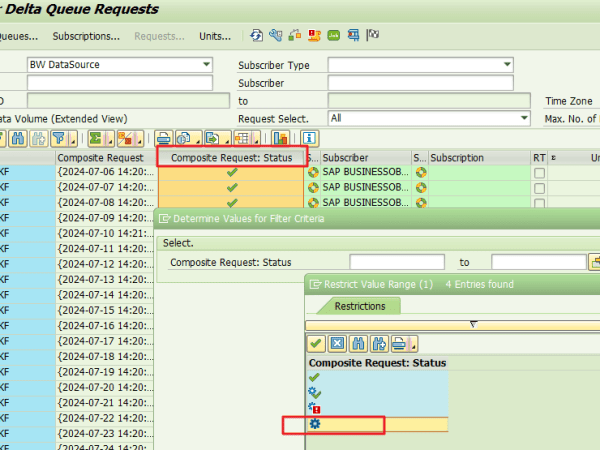The width and height of the screenshot is (600, 450).
Task: Click the Find binoculars icon in ALV toolbar
Action: [x=18, y=139]
